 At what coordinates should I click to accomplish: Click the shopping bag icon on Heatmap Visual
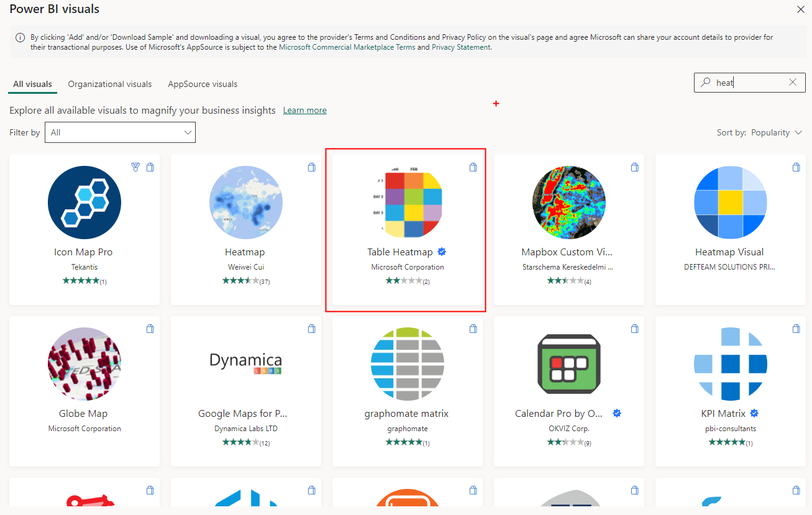tap(796, 166)
